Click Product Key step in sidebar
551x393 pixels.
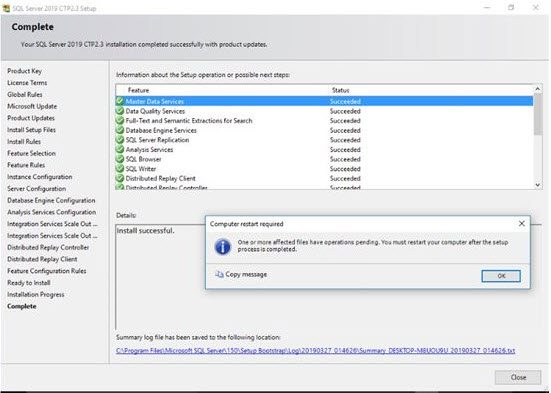point(24,71)
